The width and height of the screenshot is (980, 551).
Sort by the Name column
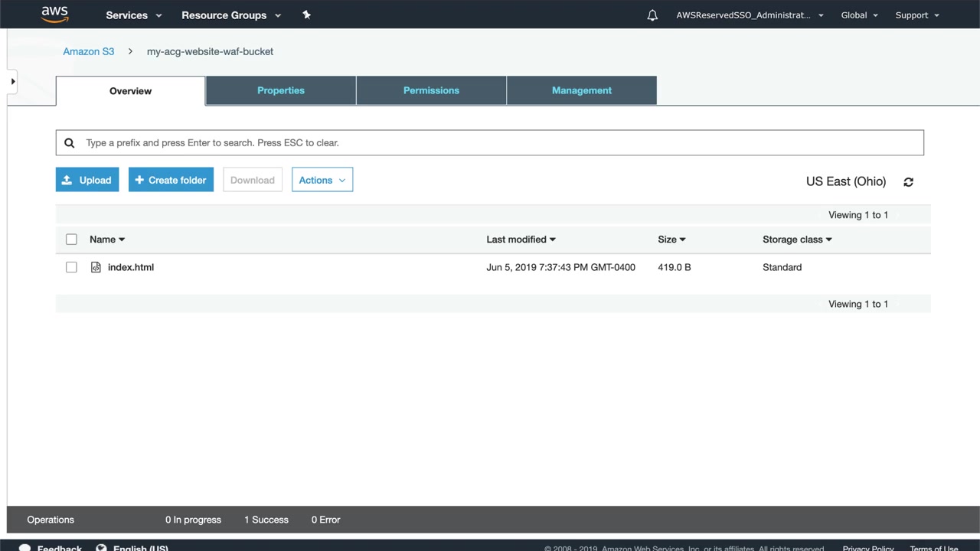(107, 240)
